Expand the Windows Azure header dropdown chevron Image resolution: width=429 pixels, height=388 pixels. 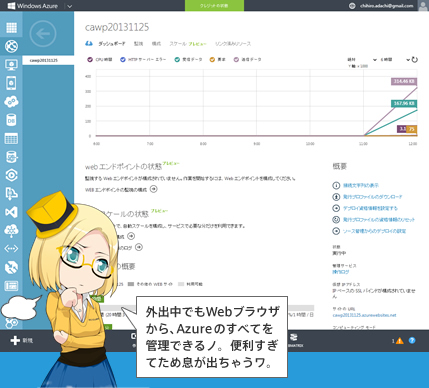coord(69,6)
